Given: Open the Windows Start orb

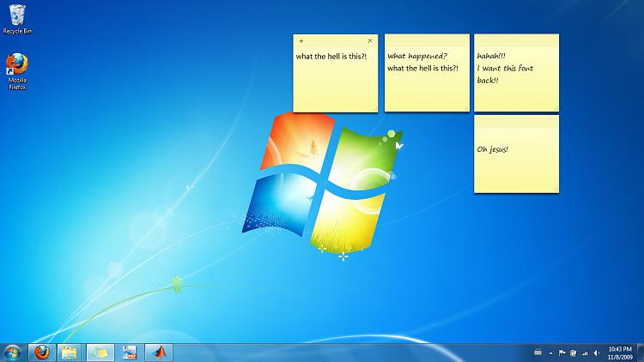Looking at the screenshot, I should click(12, 353).
